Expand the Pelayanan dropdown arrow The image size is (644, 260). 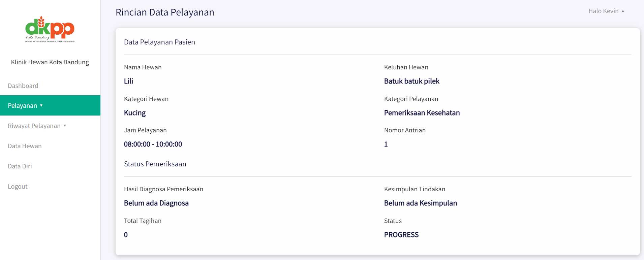41,105
